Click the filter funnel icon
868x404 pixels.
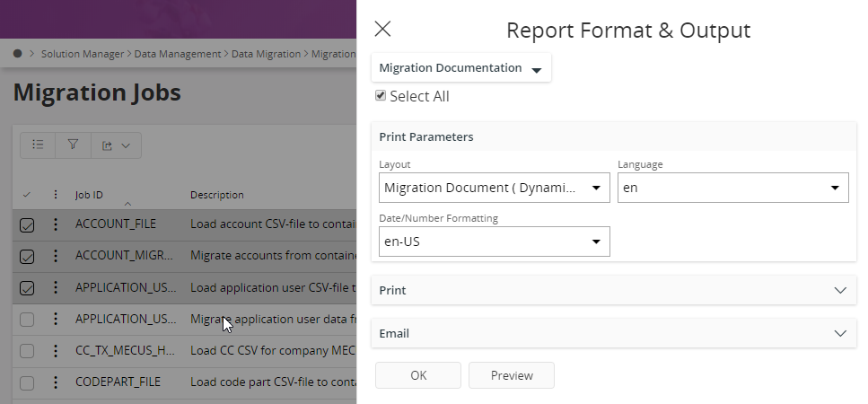coord(74,145)
